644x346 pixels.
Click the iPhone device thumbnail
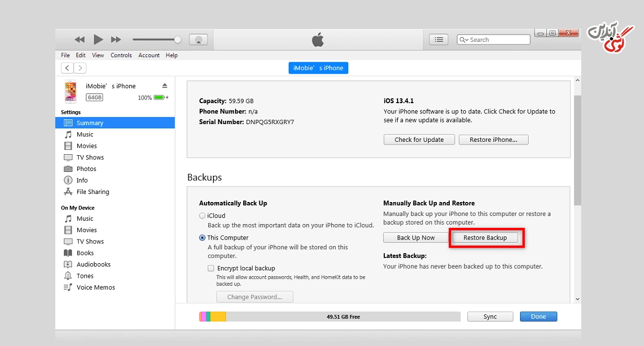pos(70,91)
